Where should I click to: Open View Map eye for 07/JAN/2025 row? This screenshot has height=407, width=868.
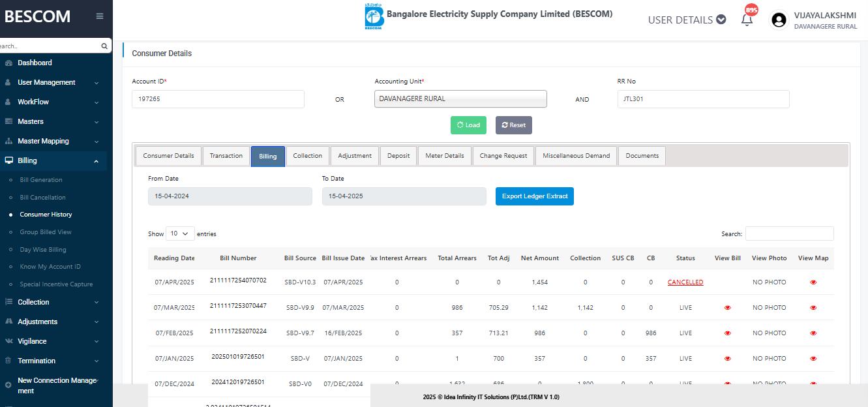point(813,359)
